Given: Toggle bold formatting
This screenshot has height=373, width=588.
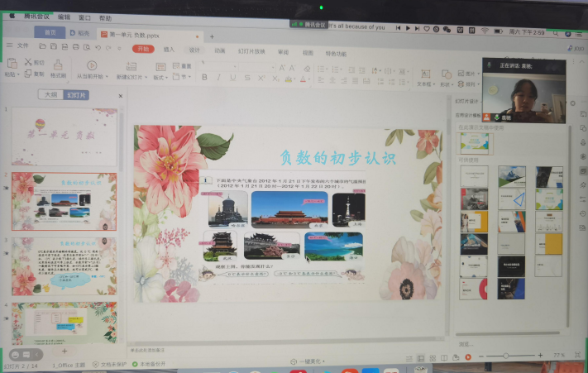Looking at the screenshot, I should click(x=204, y=78).
